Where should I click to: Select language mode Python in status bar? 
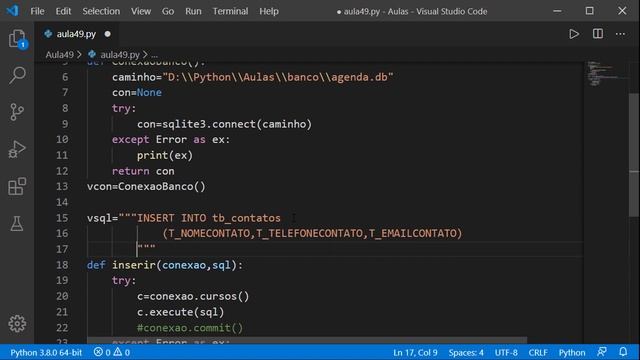tap(572, 352)
